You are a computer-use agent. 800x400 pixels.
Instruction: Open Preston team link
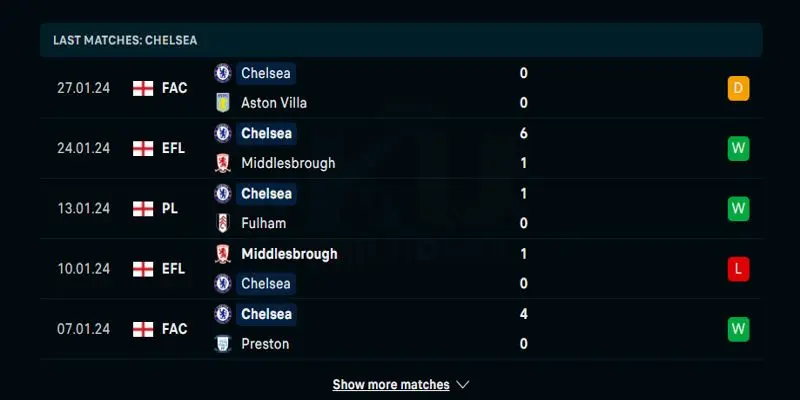pyautogui.click(x=265, y=344)
